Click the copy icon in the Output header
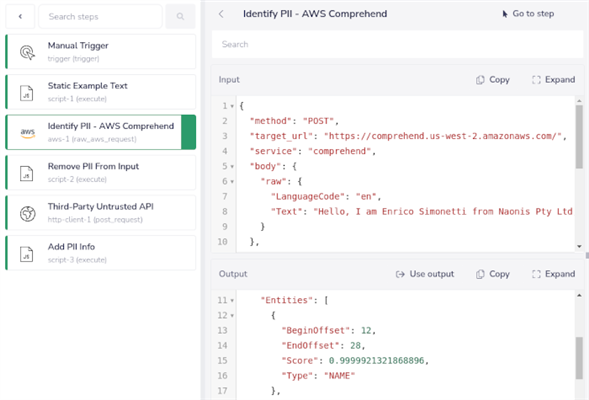Viewport: 589px width, 400px height. click(x=480, y=274)
